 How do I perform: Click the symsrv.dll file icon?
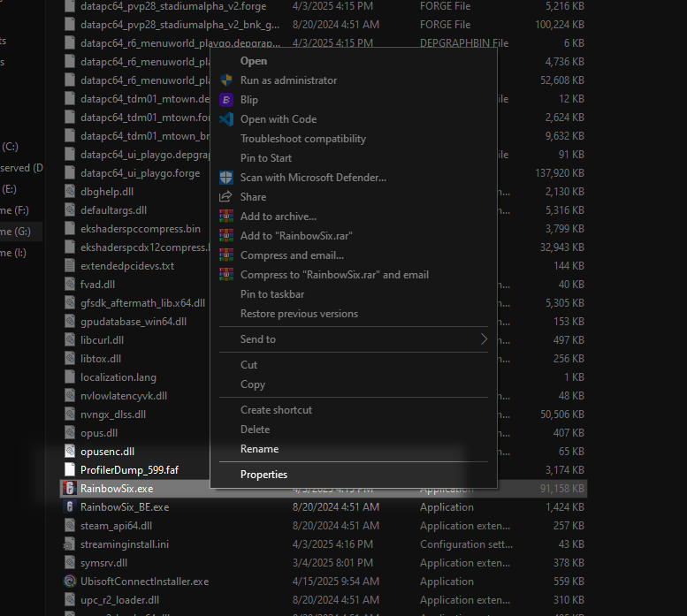click(x=69, y=563)
